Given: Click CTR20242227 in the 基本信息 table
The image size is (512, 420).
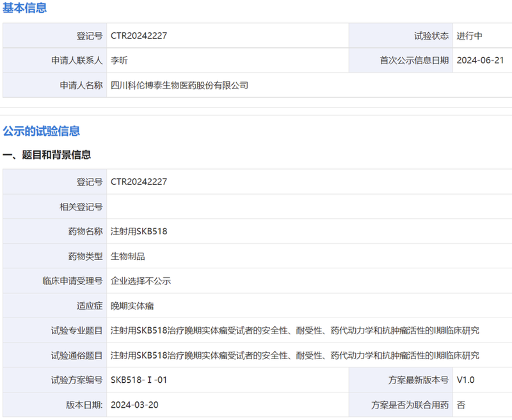Looking at the screenshot, I should (138, 36).
